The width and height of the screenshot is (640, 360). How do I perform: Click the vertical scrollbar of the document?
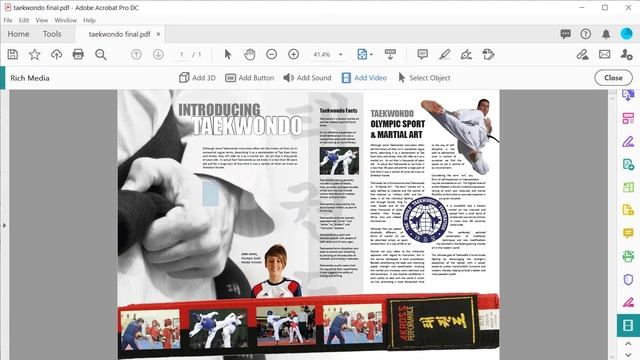611,224
